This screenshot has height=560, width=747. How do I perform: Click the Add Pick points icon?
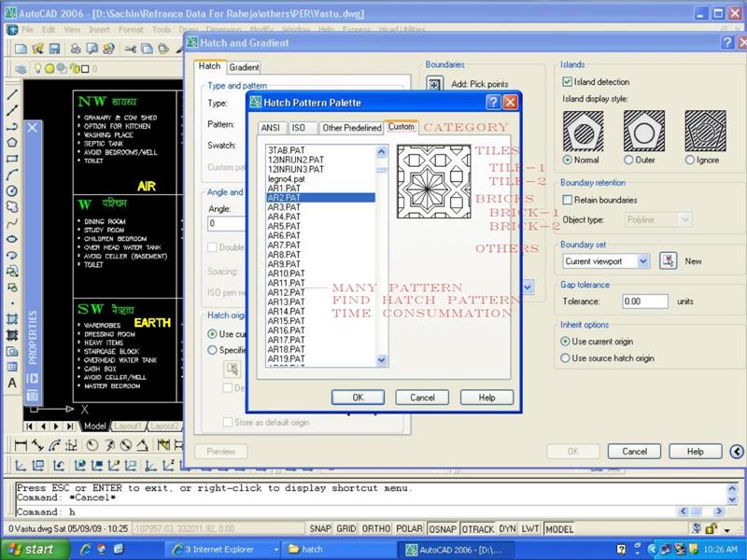[434, 84]
